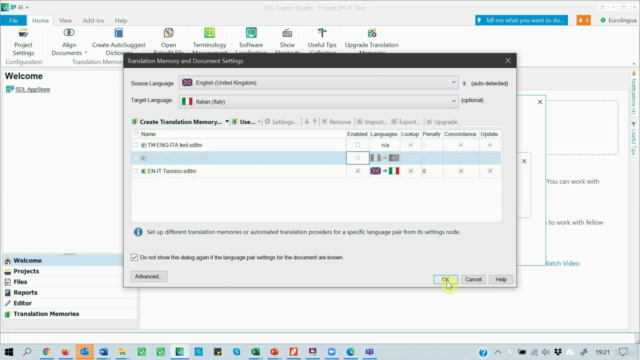
Task: Open Software Localization from the ribbon
Action: coord(251,41)
